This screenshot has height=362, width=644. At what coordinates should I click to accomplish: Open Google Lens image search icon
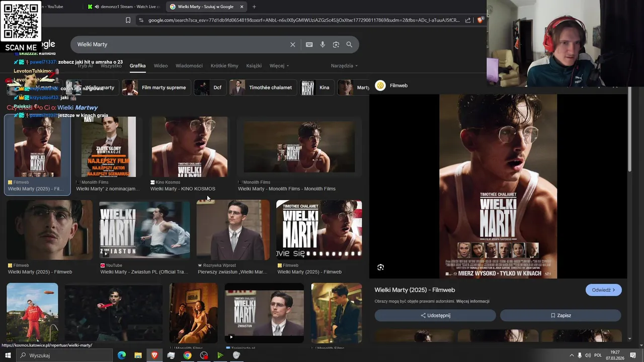[336, 44]
